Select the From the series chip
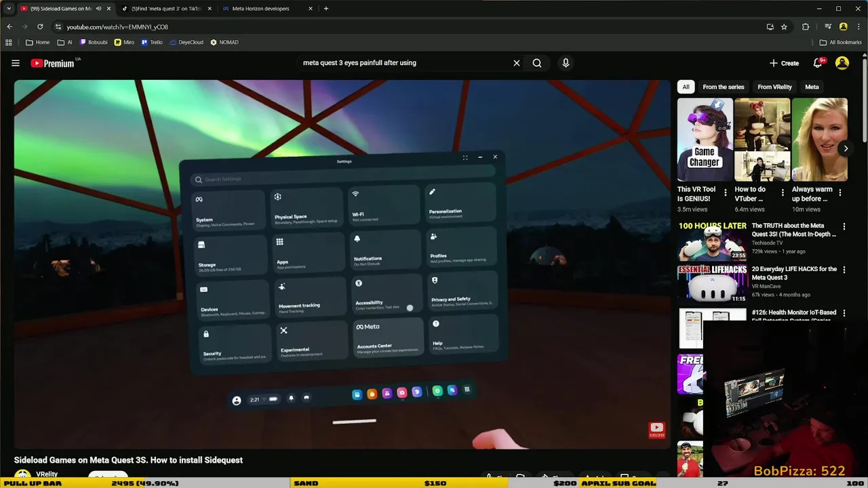Screen dimensions: 868x488 (723, 87)
